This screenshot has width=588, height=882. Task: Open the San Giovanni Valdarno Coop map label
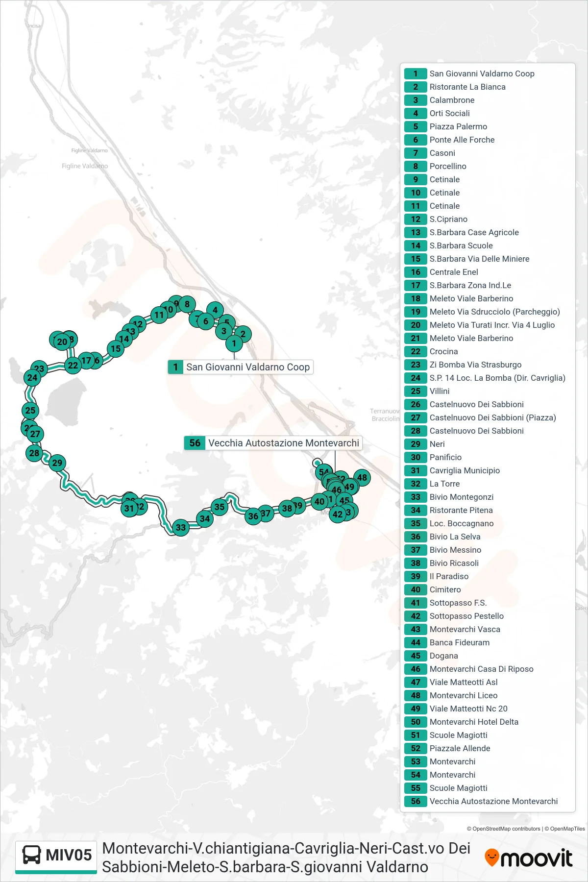240,367
